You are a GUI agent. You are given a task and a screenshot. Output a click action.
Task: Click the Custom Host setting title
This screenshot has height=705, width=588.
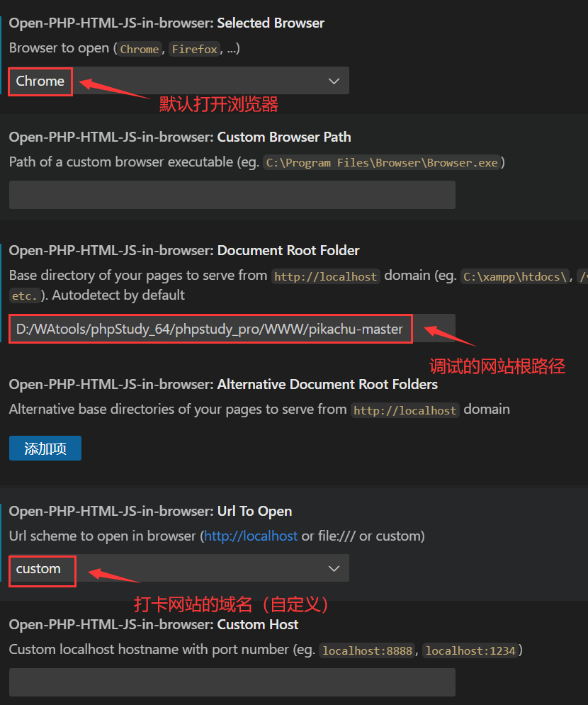[x=154, y=624]
